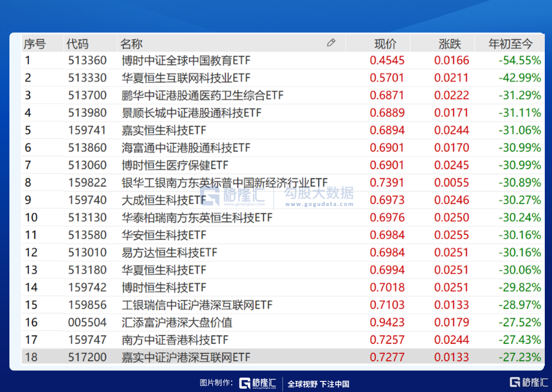Sort table by 涨跌 column header

click(x=449, y=43)
